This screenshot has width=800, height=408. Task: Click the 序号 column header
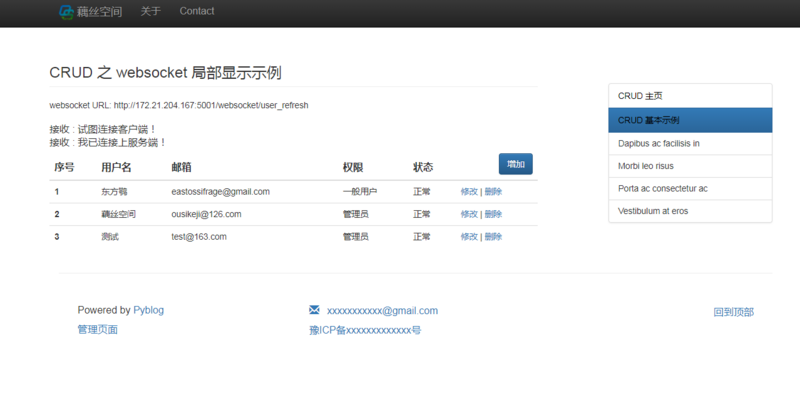click(x=64, y=167)
